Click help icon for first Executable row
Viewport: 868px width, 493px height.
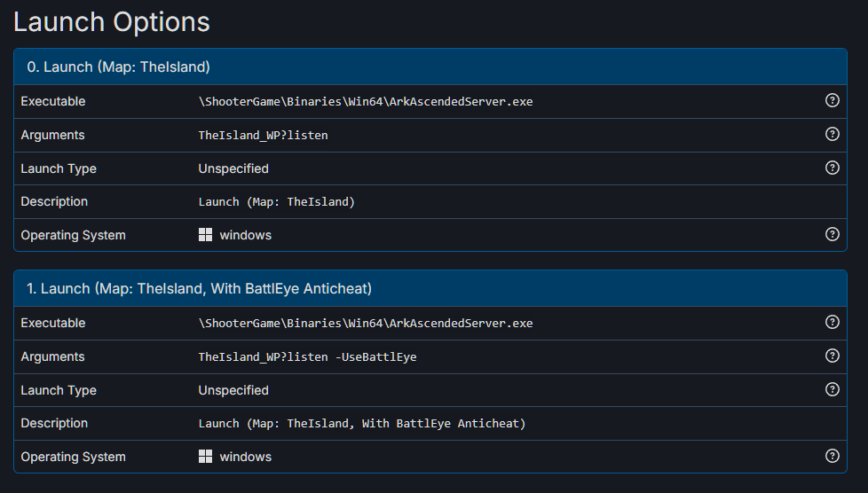click(832, 100)
